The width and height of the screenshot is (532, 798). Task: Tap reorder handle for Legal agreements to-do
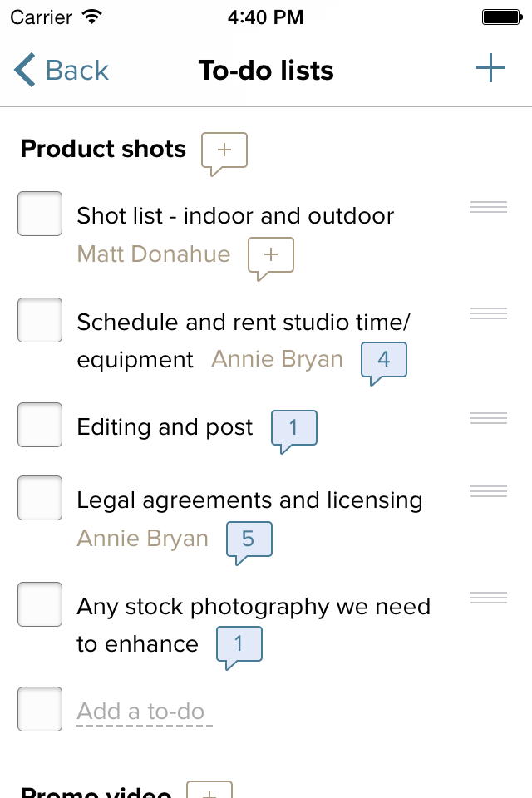click(x=488, y=491)
